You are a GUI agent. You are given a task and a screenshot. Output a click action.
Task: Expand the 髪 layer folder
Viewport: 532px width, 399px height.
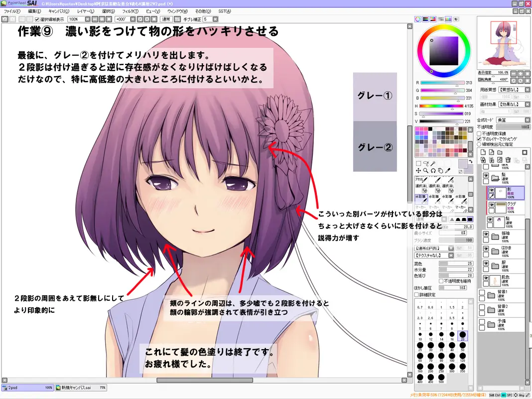pos(495,178)
